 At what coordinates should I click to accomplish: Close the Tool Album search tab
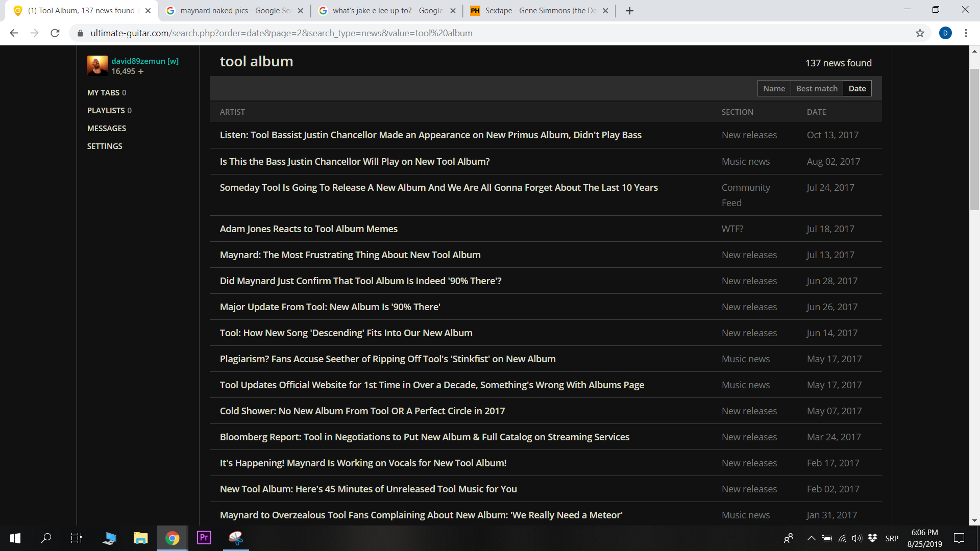tap(148, 11)
